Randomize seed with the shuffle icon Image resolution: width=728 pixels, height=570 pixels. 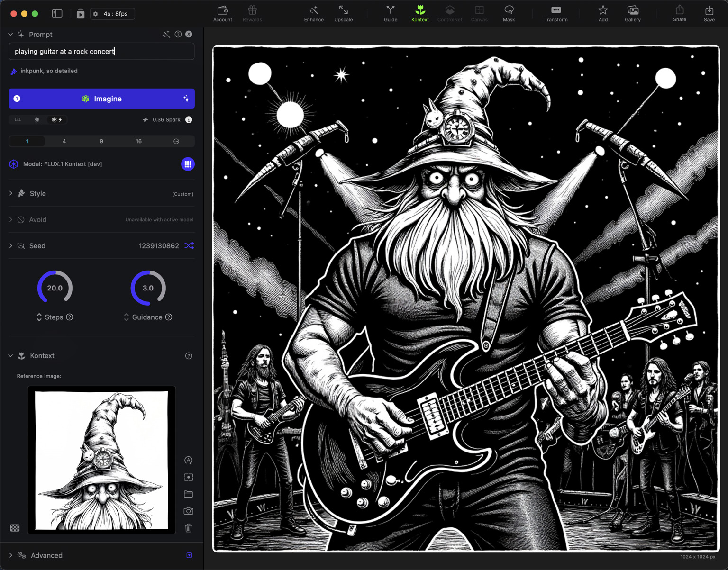point(189,245)
